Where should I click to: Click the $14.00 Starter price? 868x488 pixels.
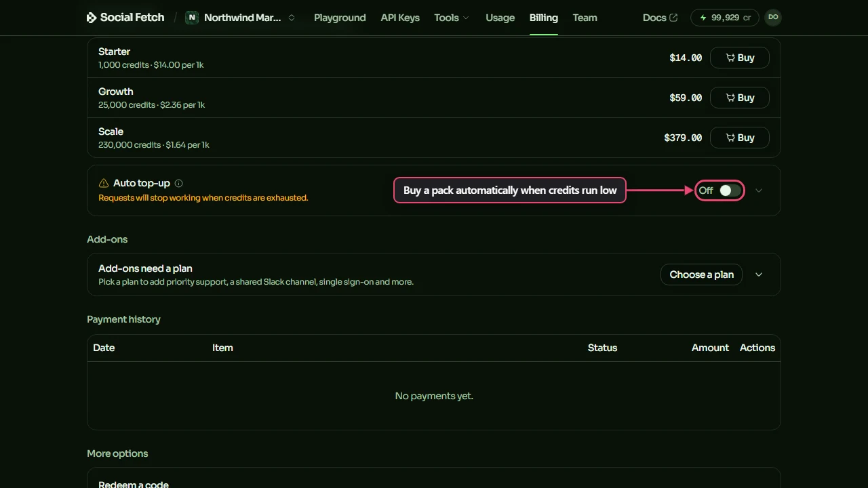click(686, 58)
